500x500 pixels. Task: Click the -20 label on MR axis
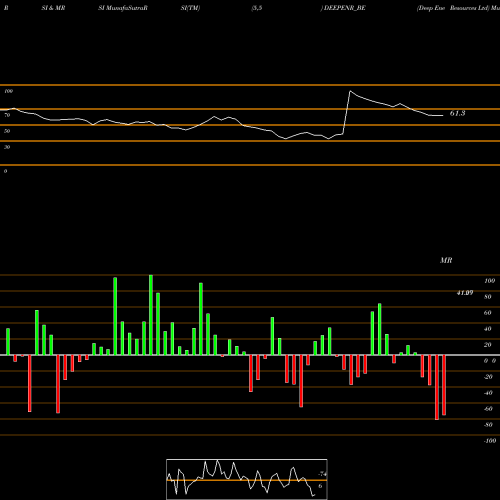click(x=488, y=377)
